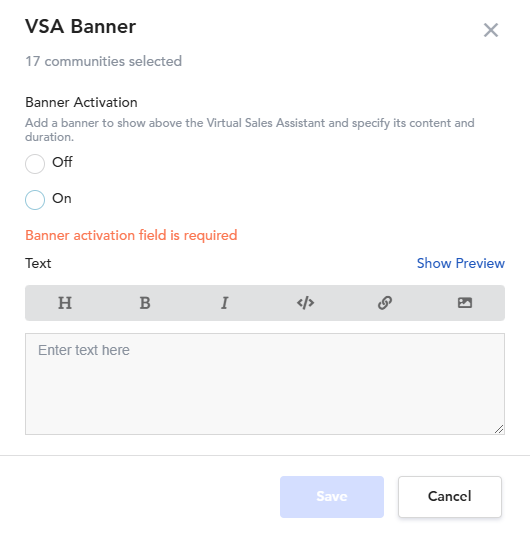530x534 pixels.
Task: Select the Off radio button circle
Action: (35, 164)
